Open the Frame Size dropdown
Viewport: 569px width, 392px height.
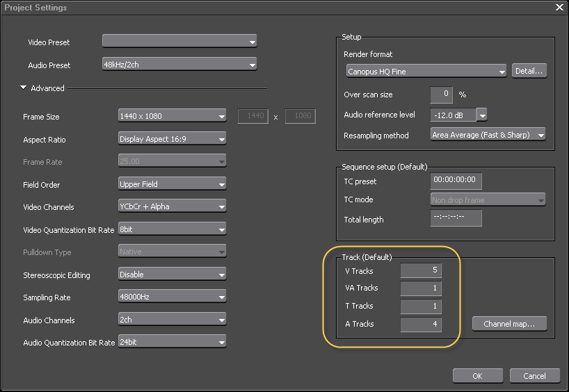173,116
